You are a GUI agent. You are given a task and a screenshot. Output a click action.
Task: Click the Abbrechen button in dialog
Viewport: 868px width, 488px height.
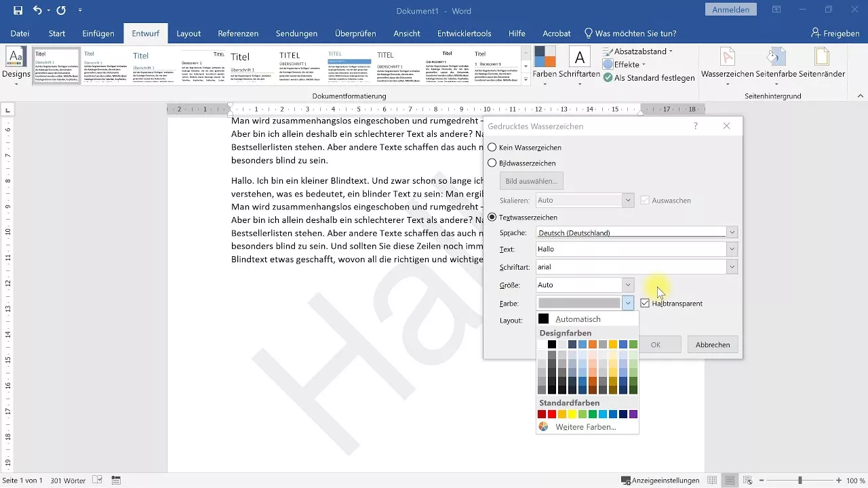pyautogui.click(x=713, y=344)
